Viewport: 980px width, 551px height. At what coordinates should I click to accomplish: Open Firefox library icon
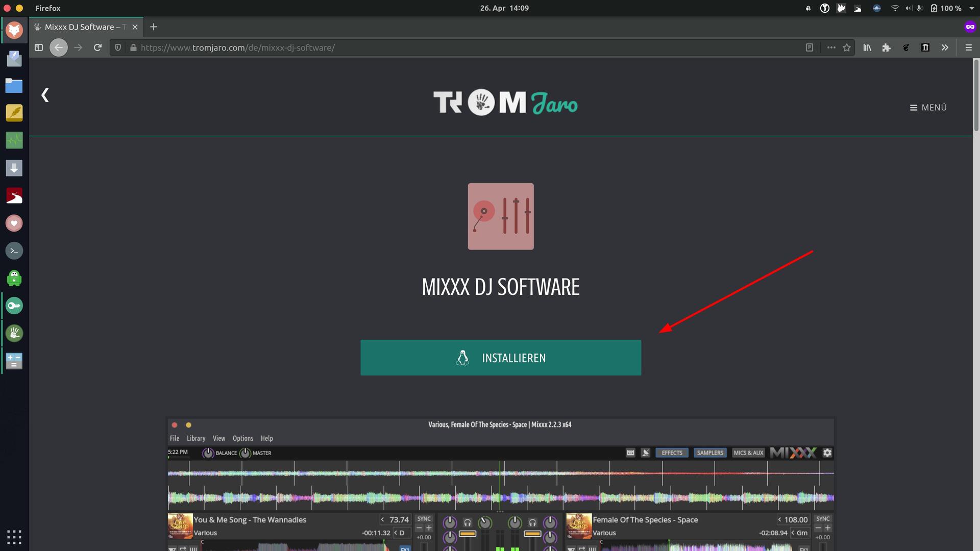[x=867, y=47]
